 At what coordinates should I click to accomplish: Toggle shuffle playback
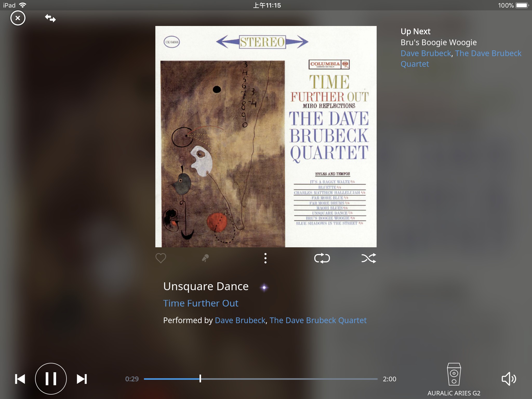click(x=369, y=258)
